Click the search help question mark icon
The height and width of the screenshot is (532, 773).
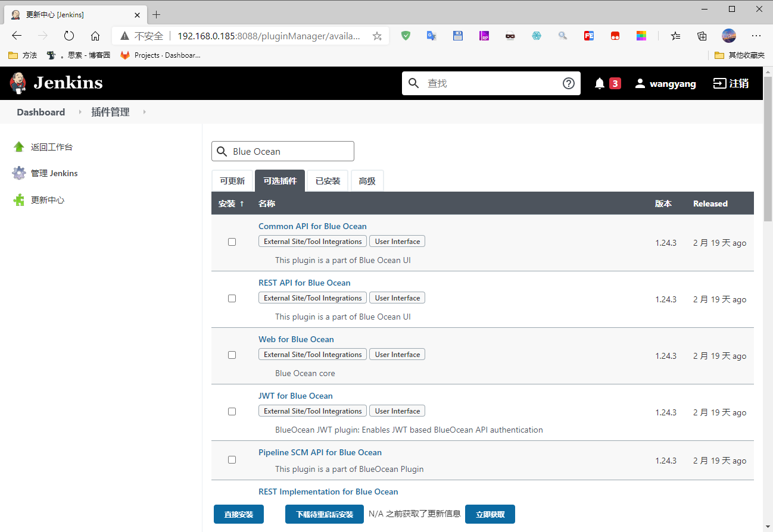569,83
